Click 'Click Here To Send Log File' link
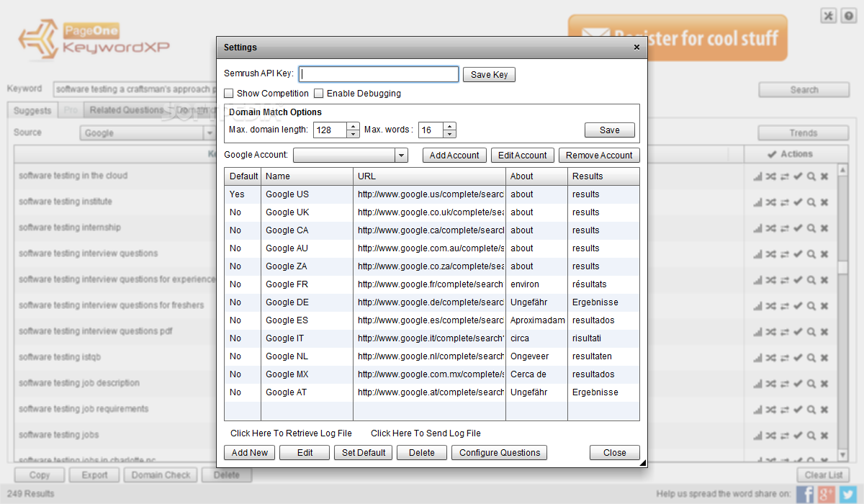Viewport: 864px width, 504px height. pos(426,433)
